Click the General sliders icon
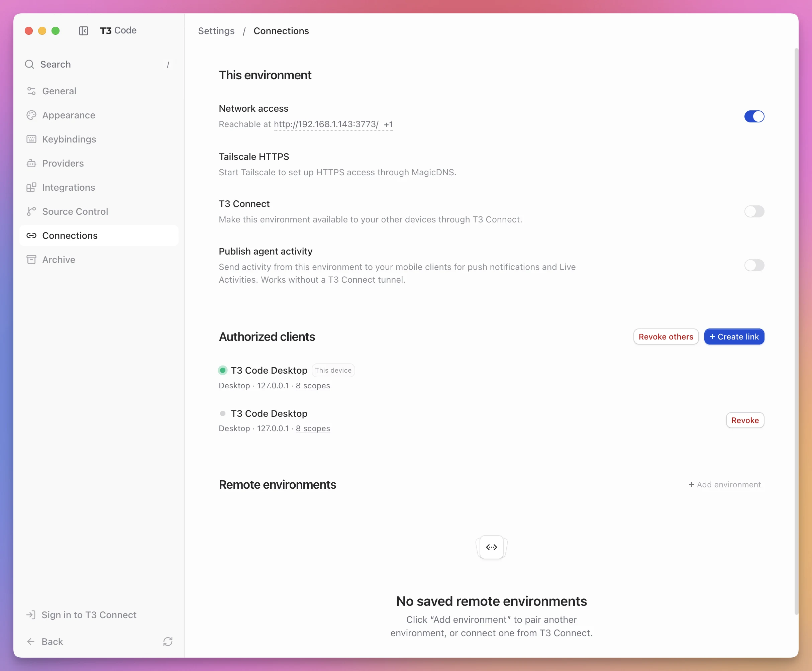The width and height of the screenshot is (812, 671). click(x=31, y=91)
